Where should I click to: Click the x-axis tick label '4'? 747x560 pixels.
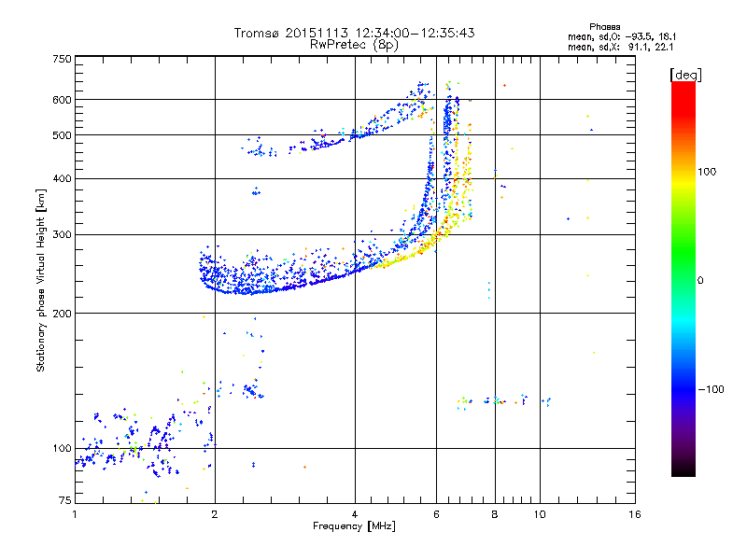coord(355,514)
